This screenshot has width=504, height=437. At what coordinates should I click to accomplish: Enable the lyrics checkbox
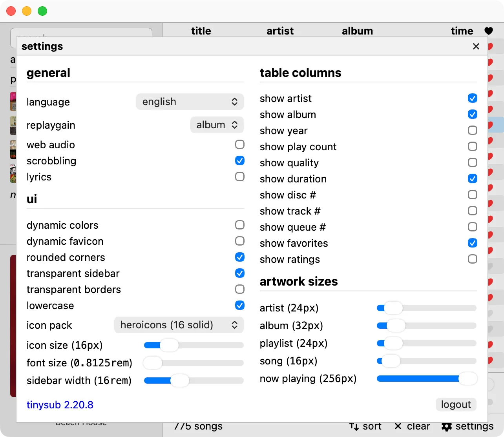pos(240,177)
